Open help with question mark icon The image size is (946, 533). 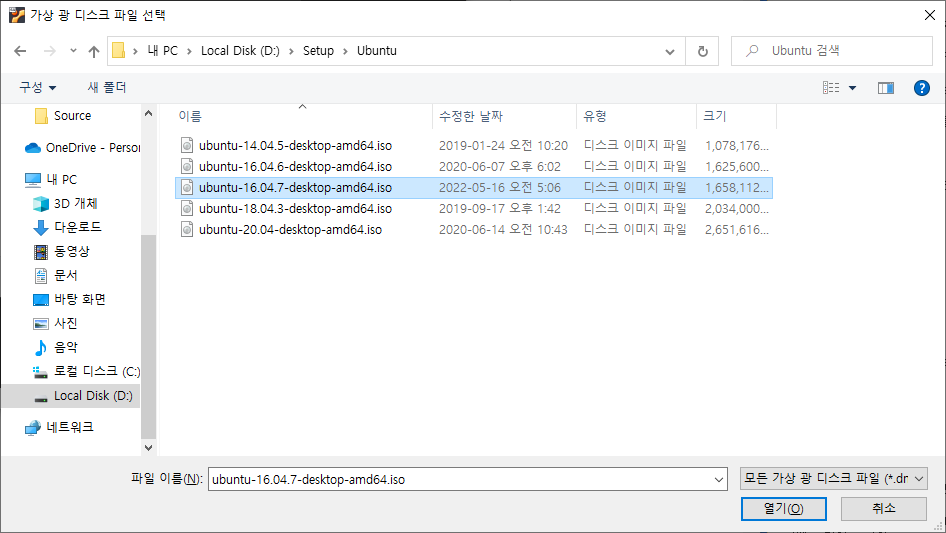pos(921,88)
